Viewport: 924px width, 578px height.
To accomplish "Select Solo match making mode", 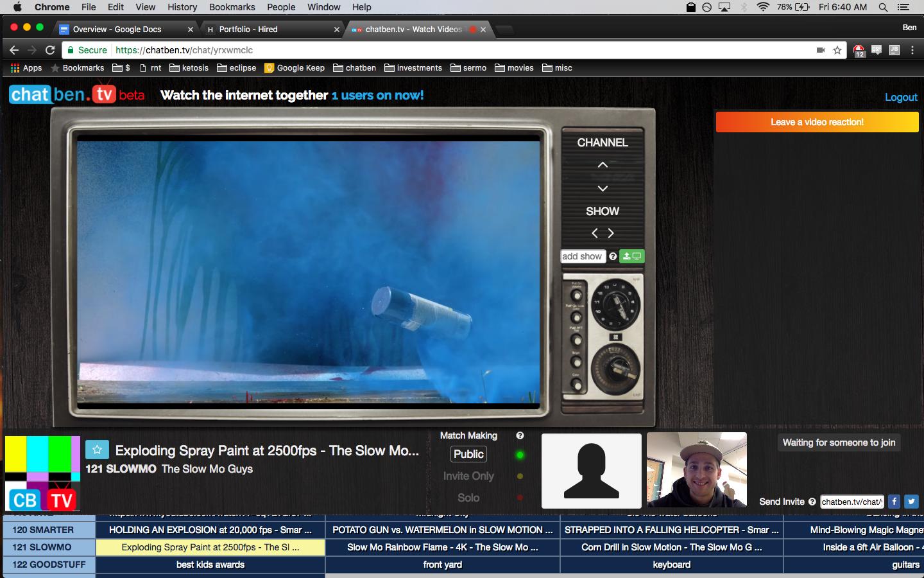I will coord(468,498).
